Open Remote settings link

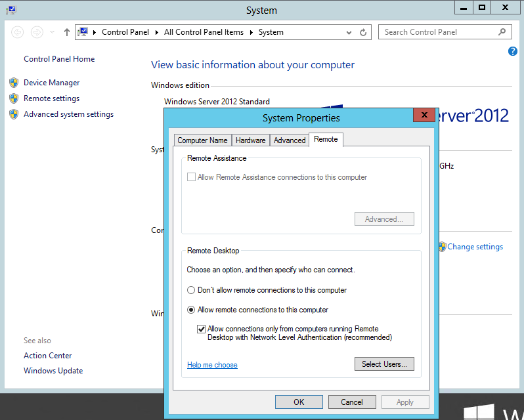(x=51, y=98)
